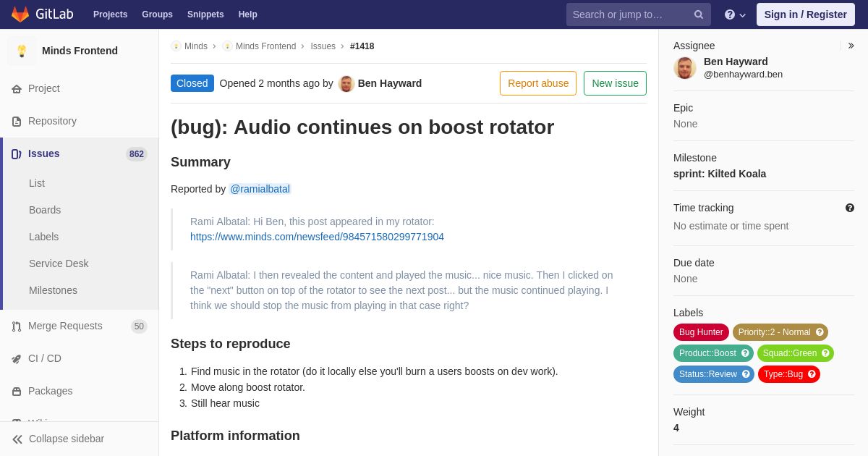Click the Merge Requests count badge 50
The height and width of the screenshot is (456, 868).
click(x=139, y=326)
